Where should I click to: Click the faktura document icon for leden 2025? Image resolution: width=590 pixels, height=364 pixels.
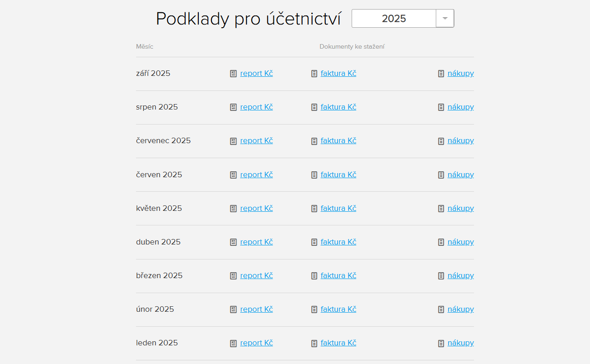point(314,343)
